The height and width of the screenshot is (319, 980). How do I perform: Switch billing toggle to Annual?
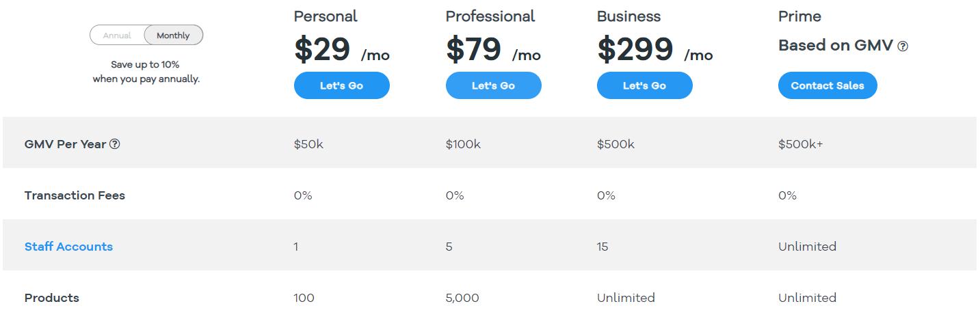point(117,36)
